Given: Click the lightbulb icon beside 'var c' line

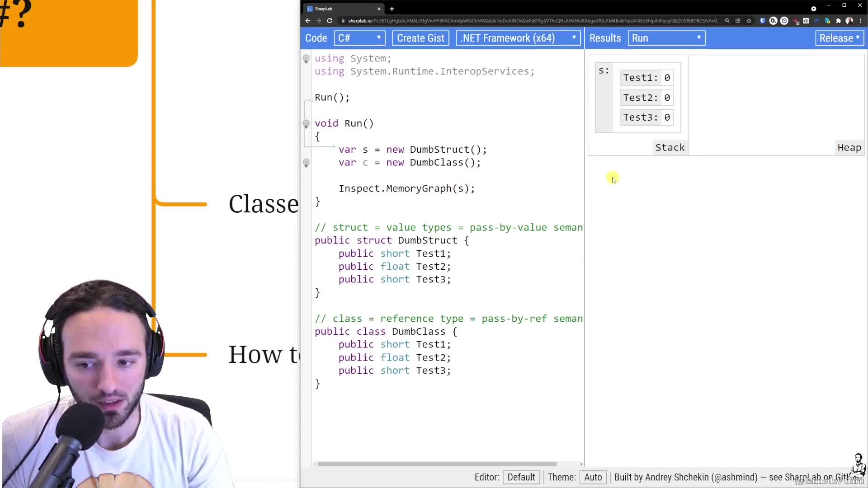Looking at the screenshot, I should tap(307, 163).
